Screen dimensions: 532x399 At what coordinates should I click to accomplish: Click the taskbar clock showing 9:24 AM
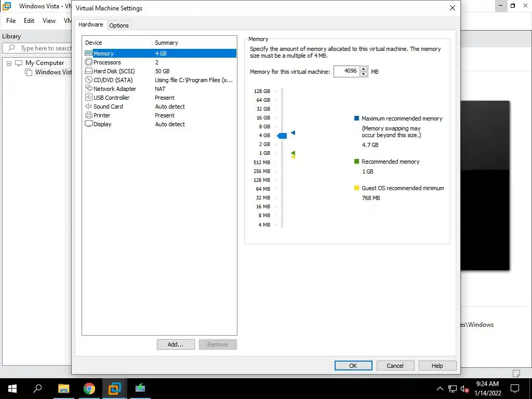(x=487, y=384)
